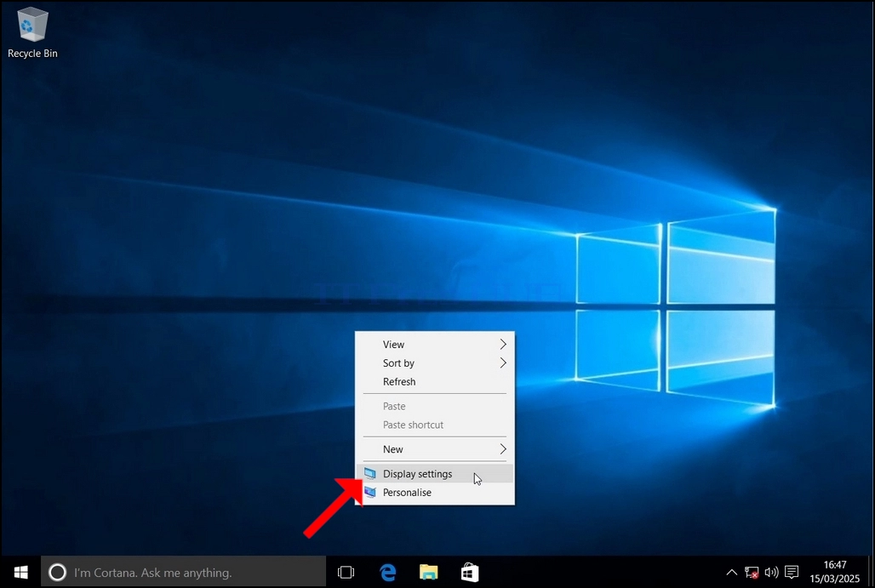This screenshot has width=875, height=588.
Task: Open Task View from the taskbar
Action: coord(346,573)
